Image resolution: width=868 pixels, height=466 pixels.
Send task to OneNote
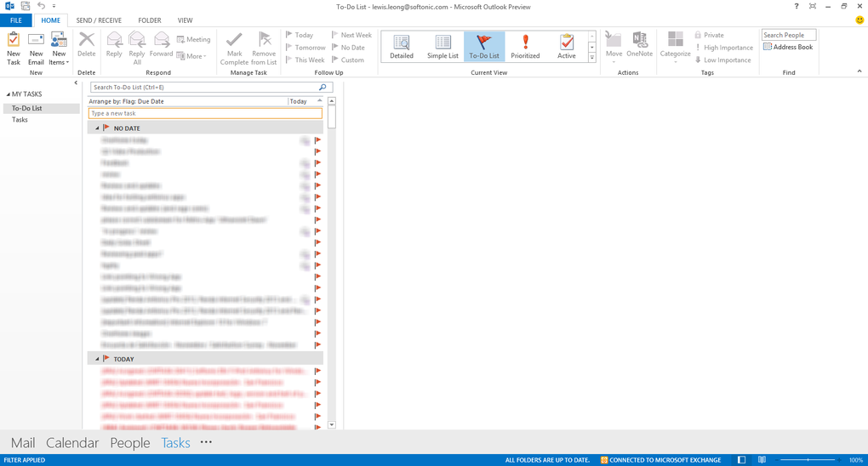click(639, 45)
